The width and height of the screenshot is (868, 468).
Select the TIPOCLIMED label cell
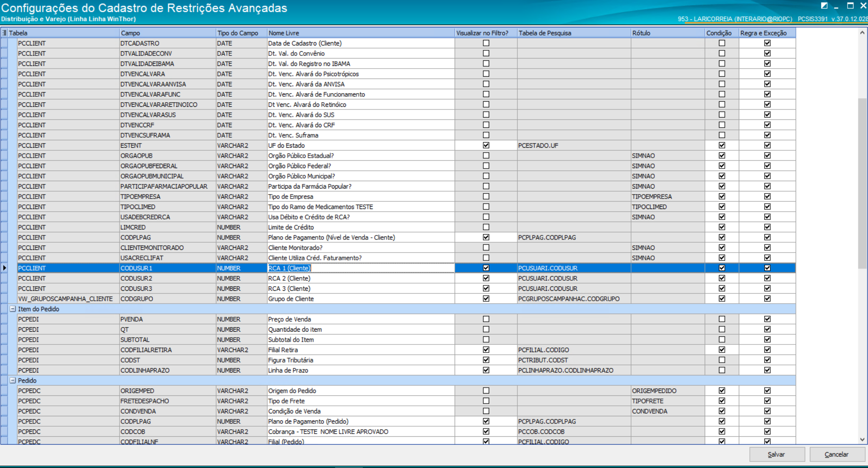[668, 207]
